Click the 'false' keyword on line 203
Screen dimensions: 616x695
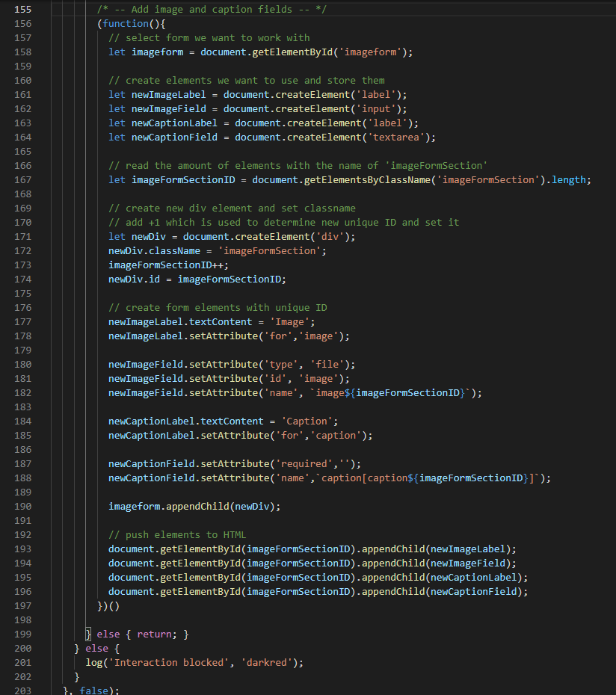pos(94,690)
